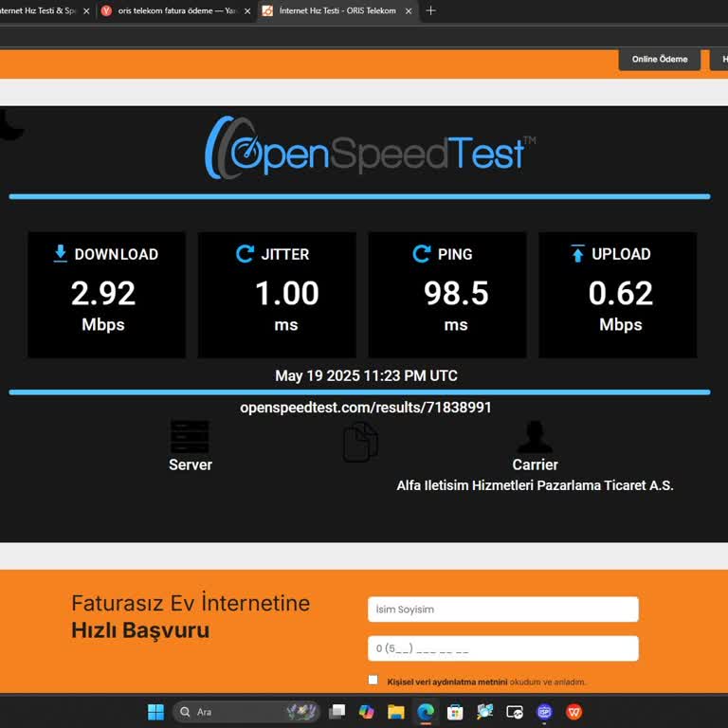Open the Windows Start menu

(x=155, y=712)
